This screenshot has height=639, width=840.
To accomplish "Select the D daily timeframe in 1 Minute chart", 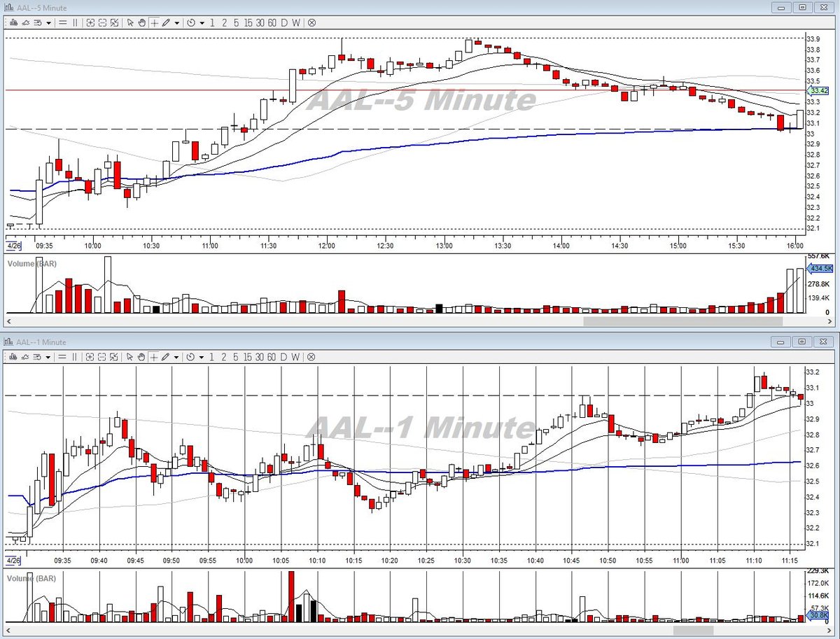I will tap(284, 356).
